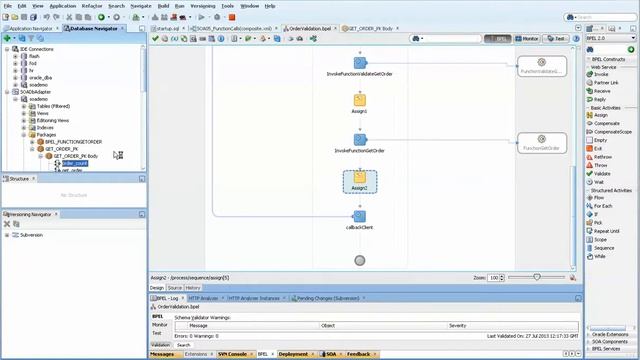This screenshot has width=640, height=360.
Task: Click the Zoom percent stepper arrows
Action: (502, 278)
